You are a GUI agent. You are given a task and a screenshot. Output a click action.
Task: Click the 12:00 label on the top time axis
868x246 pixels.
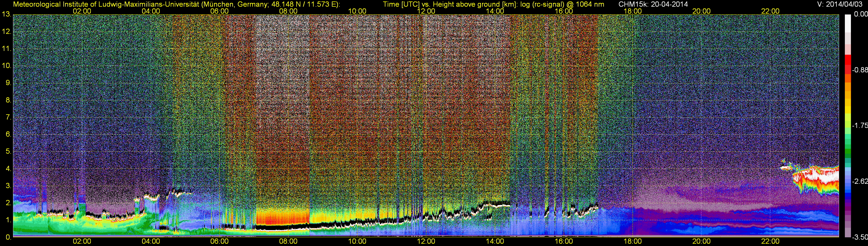[426, 11]
